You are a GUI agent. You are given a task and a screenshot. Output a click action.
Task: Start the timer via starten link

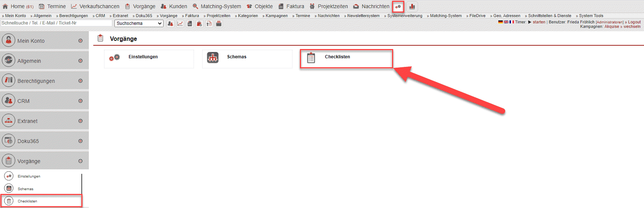539,22
